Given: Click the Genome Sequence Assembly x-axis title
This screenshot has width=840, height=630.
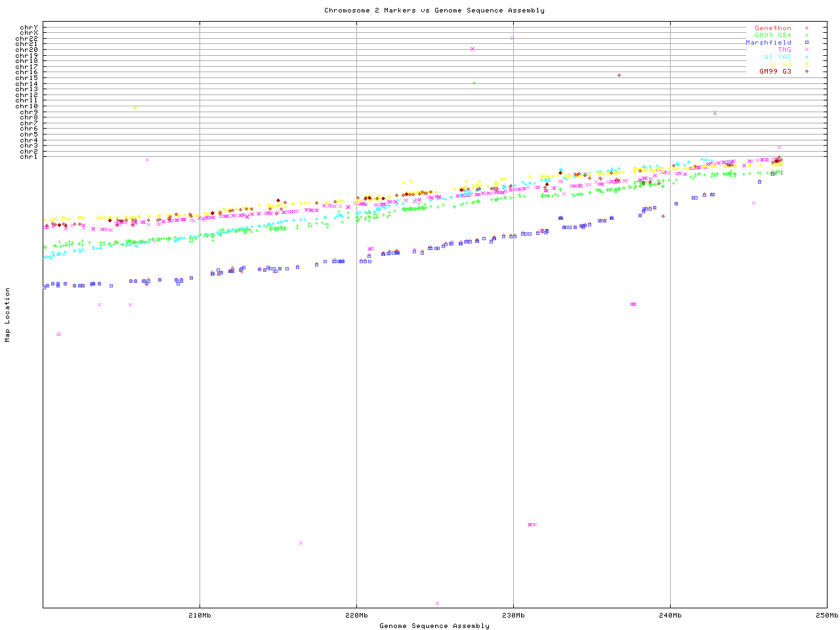Looking at the screenshot, I should pyautogui.click(x=434, y=626).
